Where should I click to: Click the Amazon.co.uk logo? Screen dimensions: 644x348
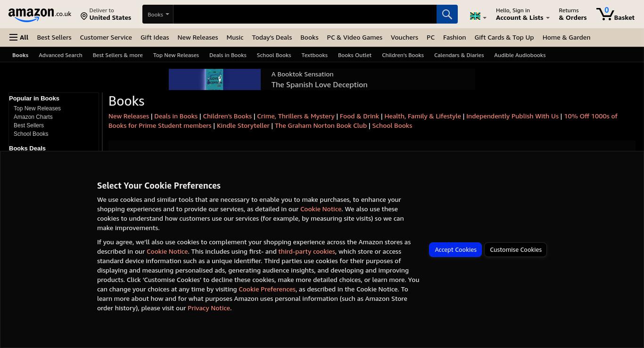coord(40,15)
